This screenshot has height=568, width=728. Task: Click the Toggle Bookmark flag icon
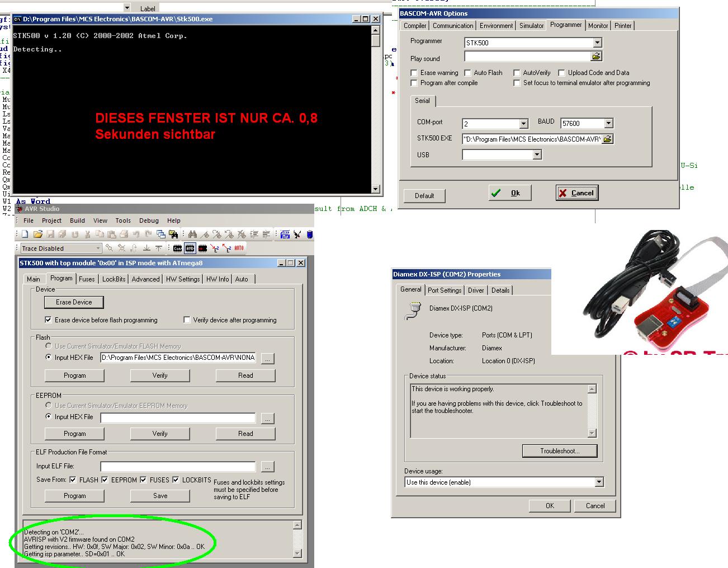(205, 234)
